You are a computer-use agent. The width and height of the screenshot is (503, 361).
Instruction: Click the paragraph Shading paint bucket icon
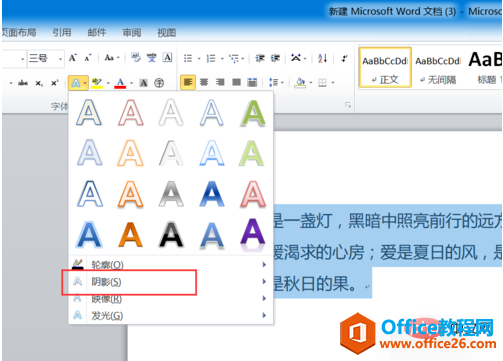(x=300, y=82)
